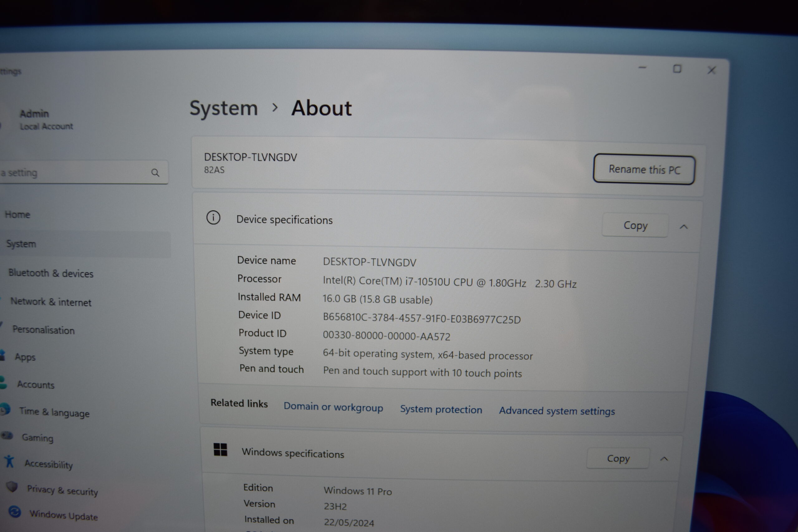
Task: Copy the Windows specifications
Action: pyautogui.click(x=618, y=458)
